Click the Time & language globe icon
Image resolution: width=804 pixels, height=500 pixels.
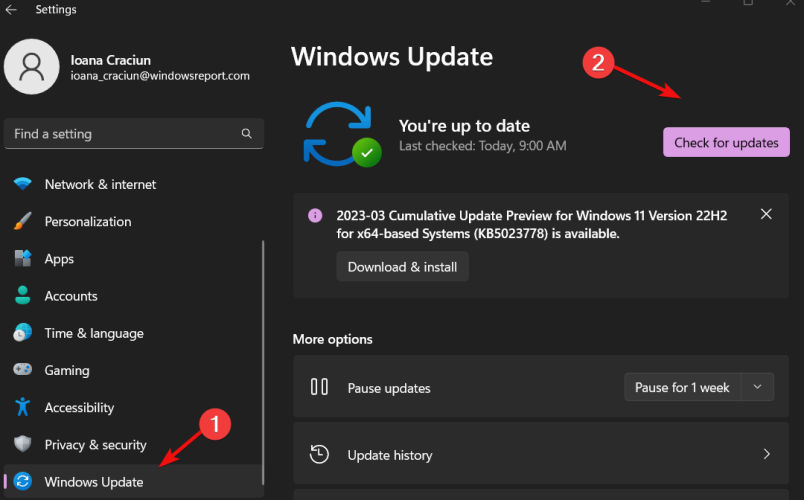click(23, 333)
